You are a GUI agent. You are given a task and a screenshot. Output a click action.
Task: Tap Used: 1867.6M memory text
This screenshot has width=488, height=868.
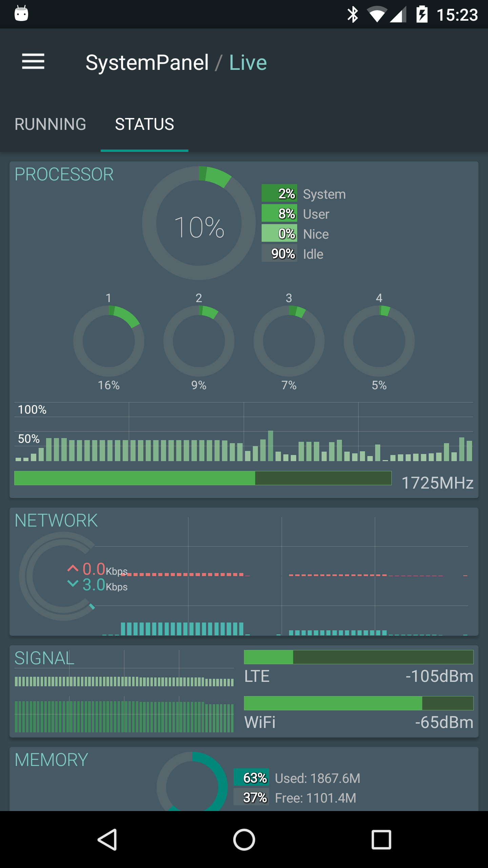tap(318, 778)
